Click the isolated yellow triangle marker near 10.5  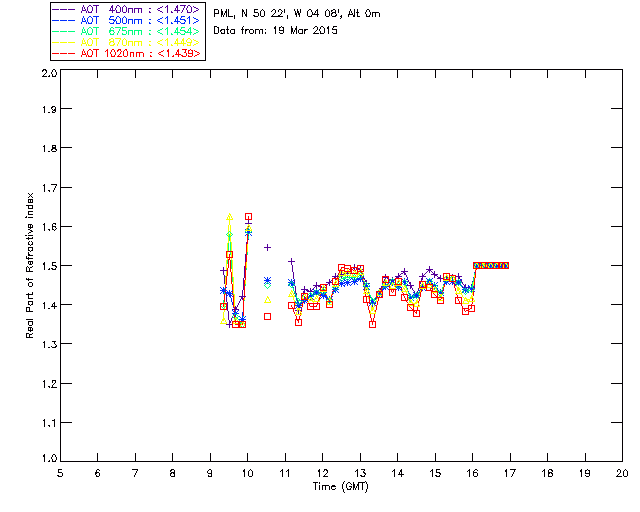267,300
